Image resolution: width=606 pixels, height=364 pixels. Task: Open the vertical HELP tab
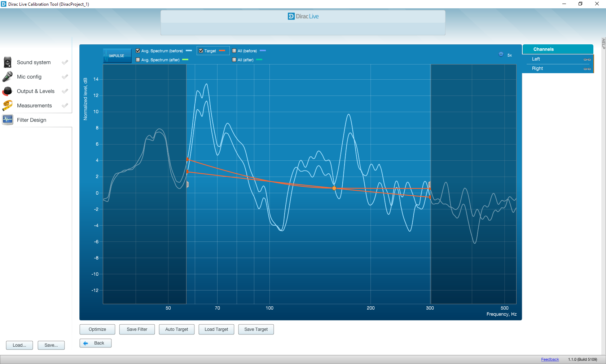pos(603,43)
